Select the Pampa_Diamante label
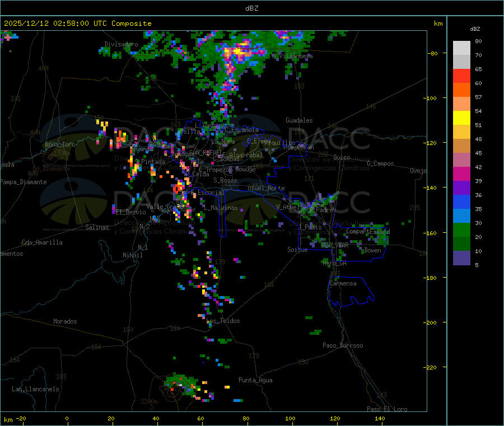The height and width of the screenshot is (426, 504). [x=23, y=182]
